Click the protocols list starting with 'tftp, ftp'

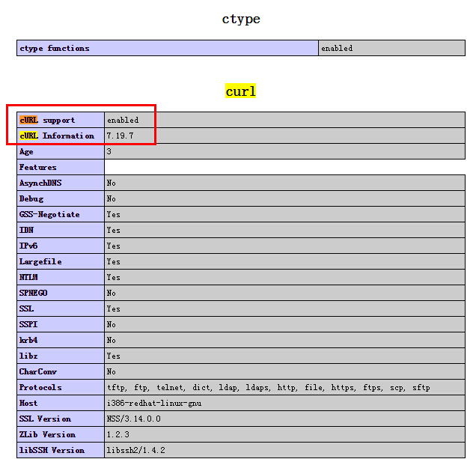tap(269, 388)
